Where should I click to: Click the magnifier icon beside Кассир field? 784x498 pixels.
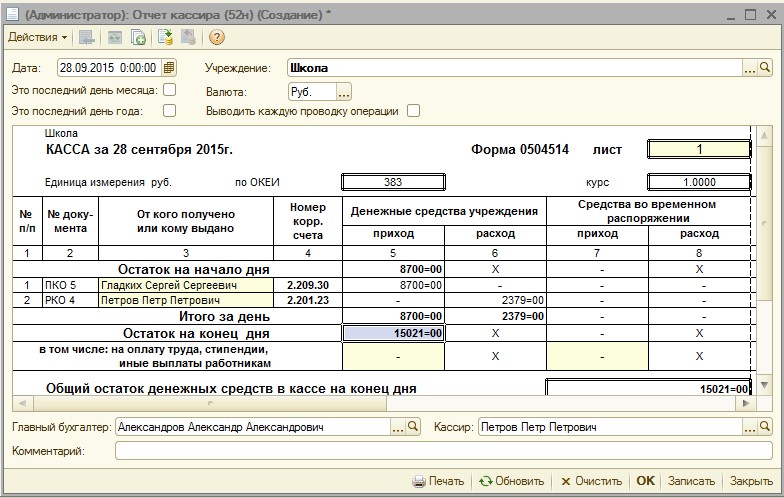(765, 427)
